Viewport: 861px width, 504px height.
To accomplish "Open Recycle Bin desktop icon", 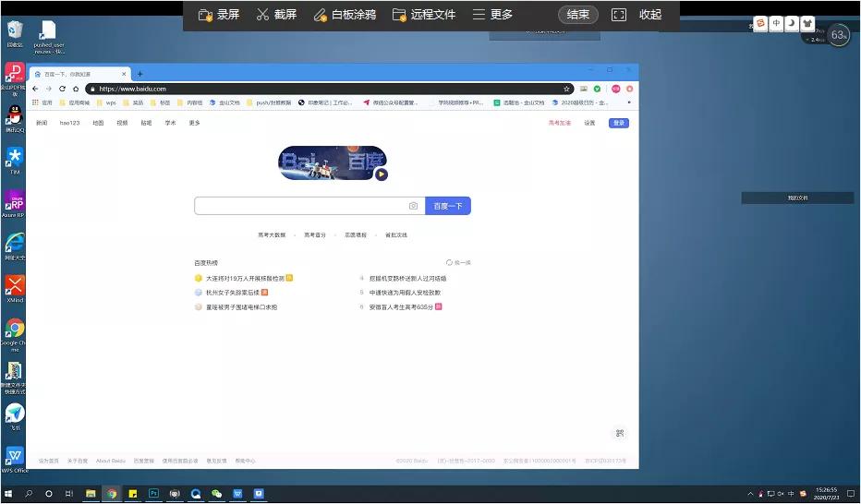I will [x=15, y=33].
